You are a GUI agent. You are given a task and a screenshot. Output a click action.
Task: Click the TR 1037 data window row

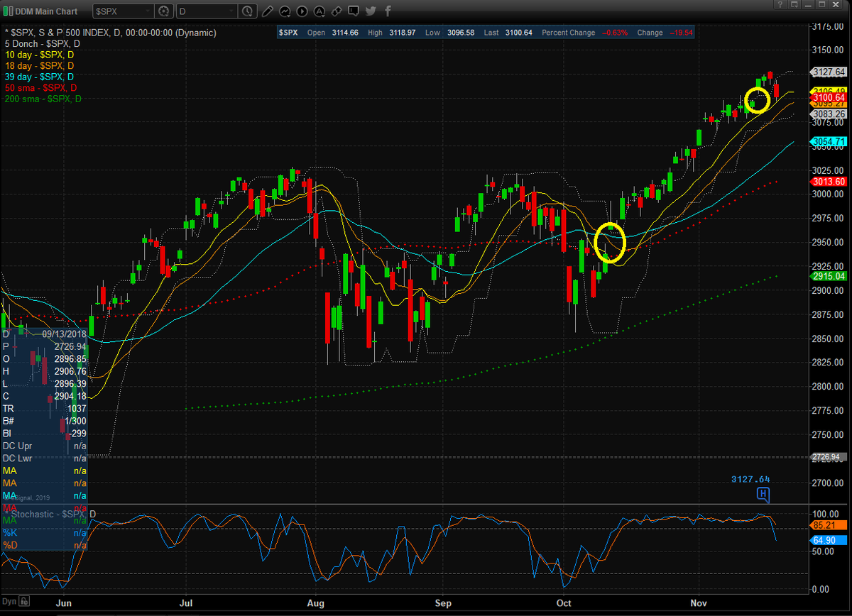click(x=44, y=408)
